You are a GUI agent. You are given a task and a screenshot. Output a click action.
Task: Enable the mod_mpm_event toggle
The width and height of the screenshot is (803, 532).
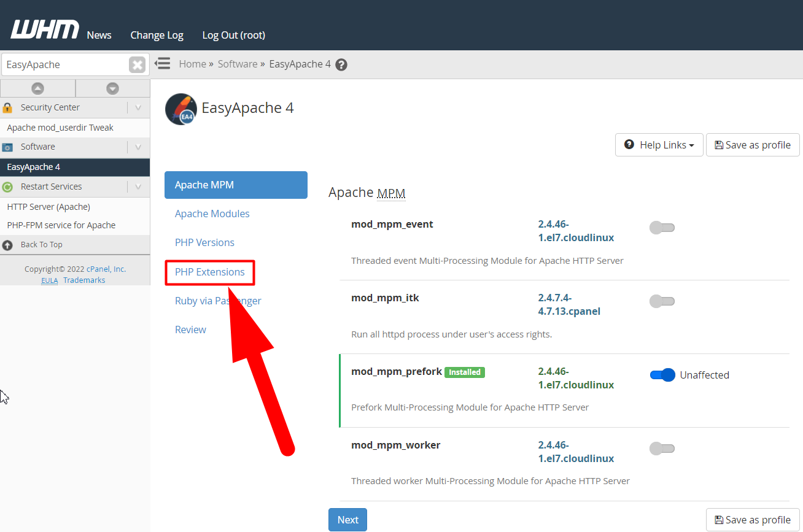tap(662, 228)
